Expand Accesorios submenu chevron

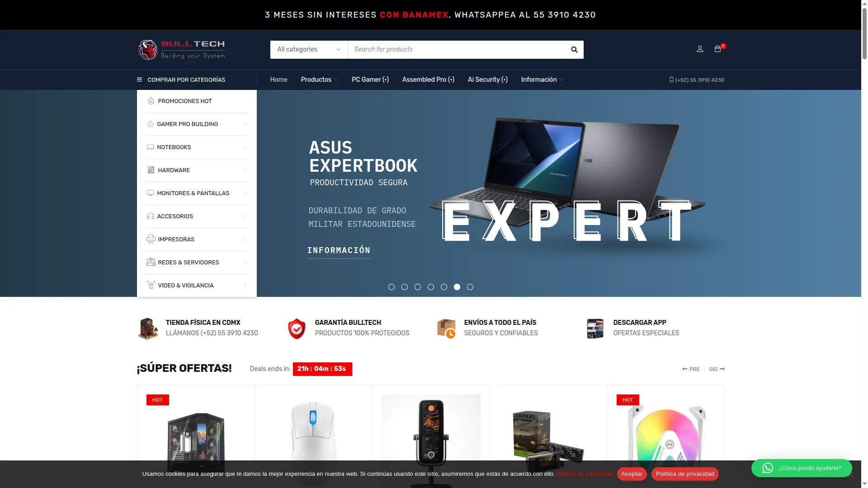245,216
